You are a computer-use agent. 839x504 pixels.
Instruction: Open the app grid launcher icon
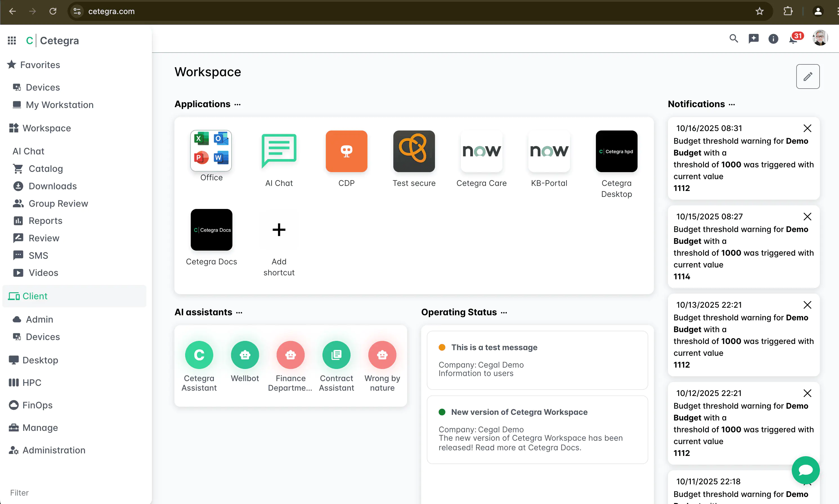pos(12,41)
